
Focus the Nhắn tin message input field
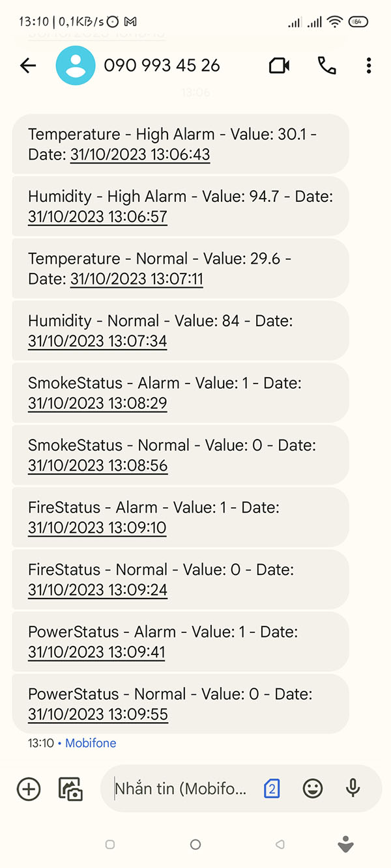point(181,789)
